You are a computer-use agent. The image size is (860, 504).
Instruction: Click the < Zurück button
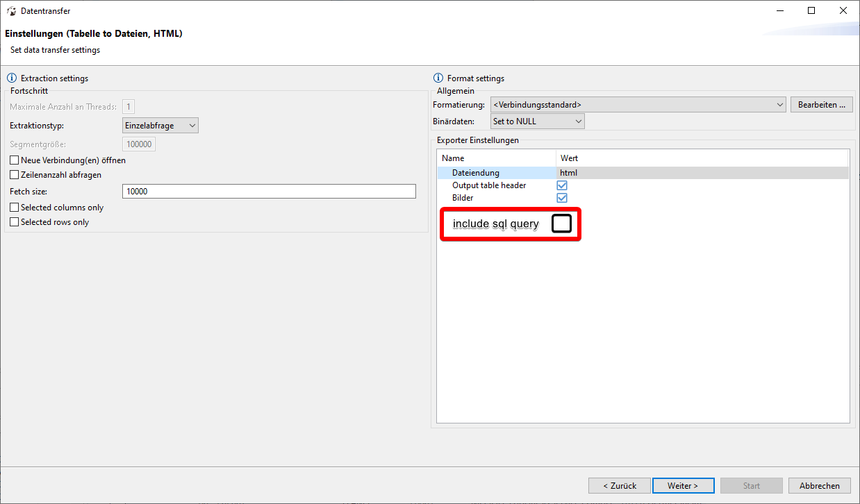pos(620,486)
